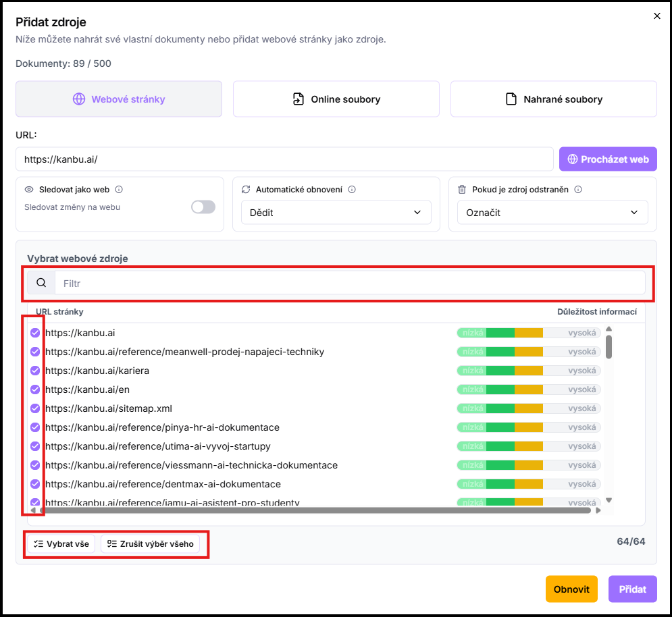Click info icon beside Automatické obnovení
Image resolution: width=672 pixels, height=617 pixels.
pyautogui.click(x=352, y=190)
